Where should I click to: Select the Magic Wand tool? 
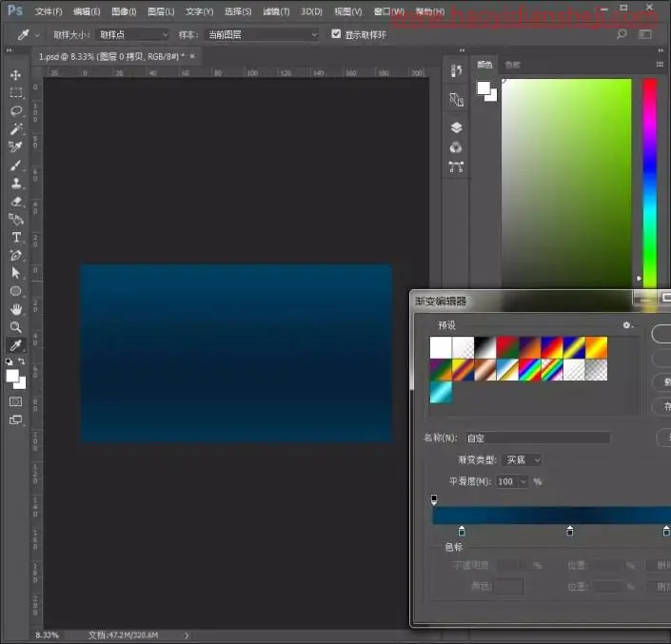pyautogui.click(x=16, y=128)
